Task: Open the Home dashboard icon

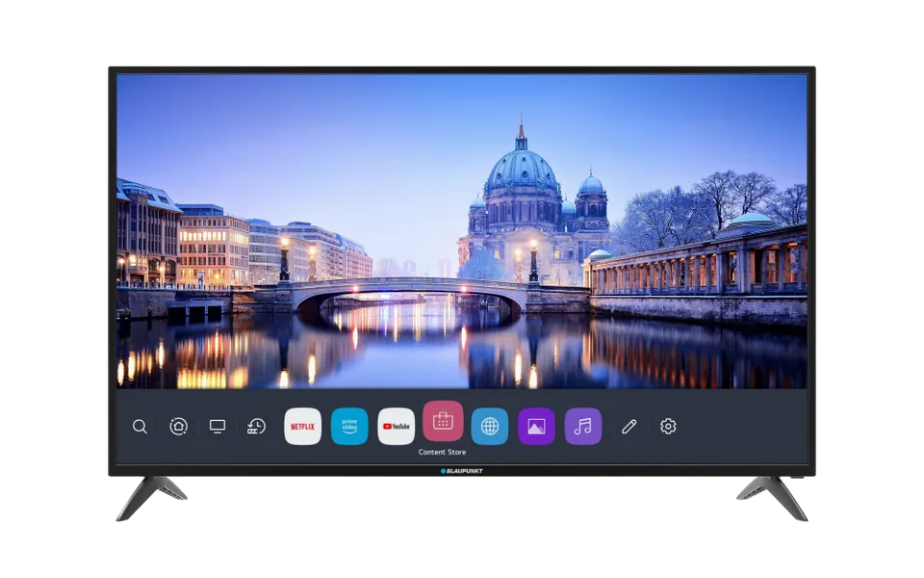Action: click(x=179, y=427)
